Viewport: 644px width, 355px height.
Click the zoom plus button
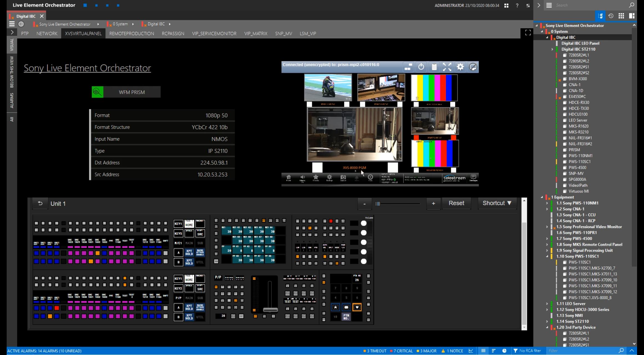(433, 204)
